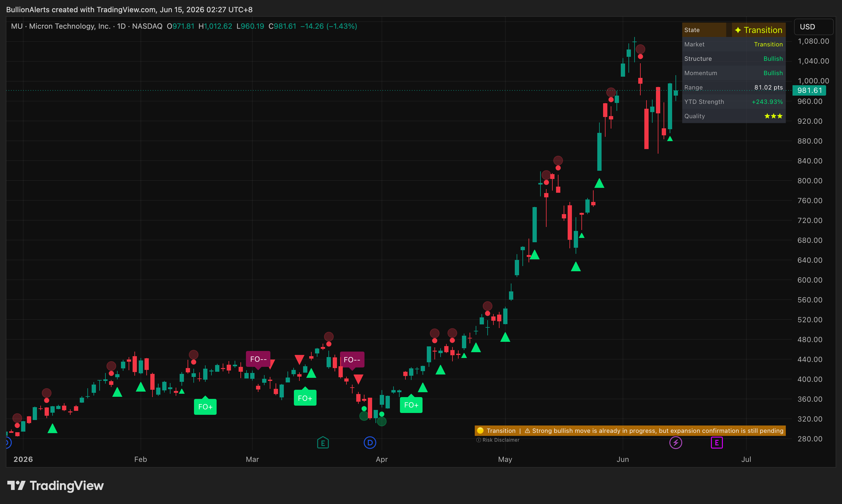Click the green up-triangle below 880 in June

[x=670, y=139]
